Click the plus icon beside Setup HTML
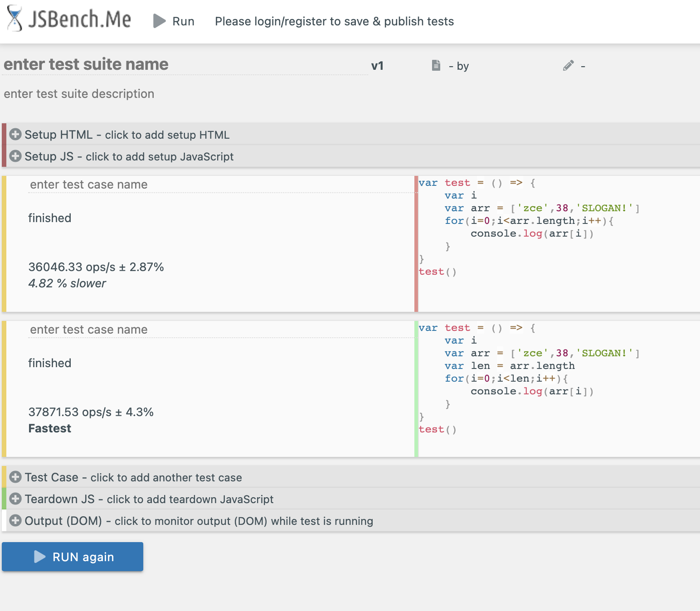 [15, 135]
